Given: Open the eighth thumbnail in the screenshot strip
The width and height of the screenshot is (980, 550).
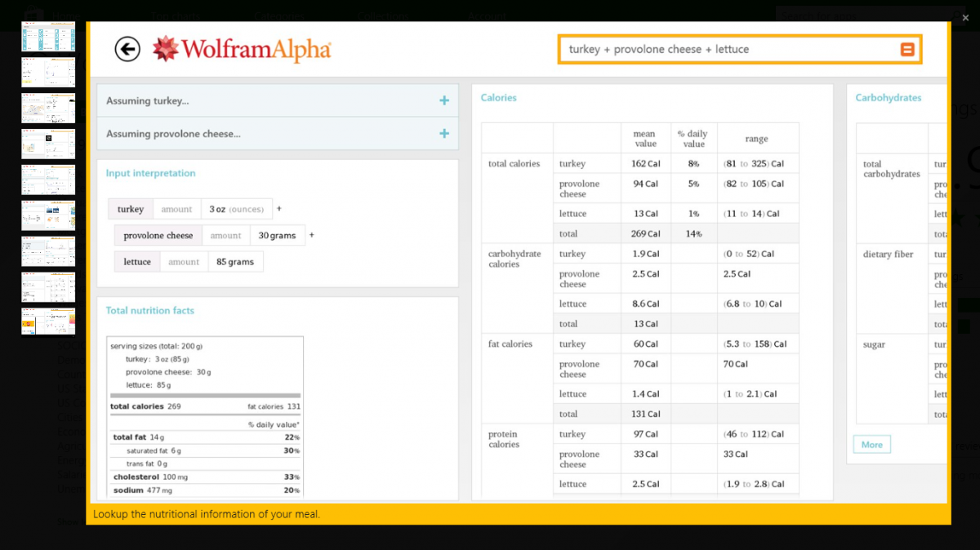Looking at the screenshot, I should click(x=48, y=287).
